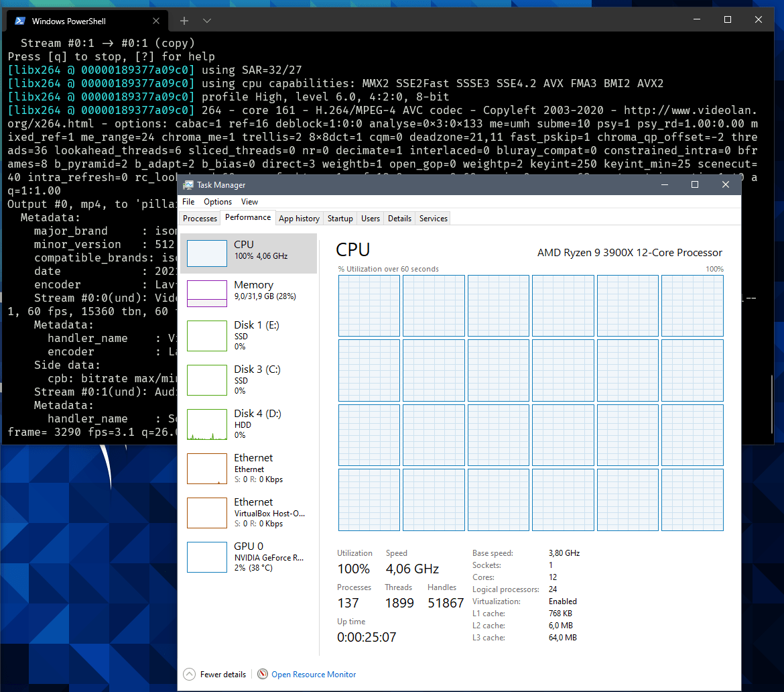Add a new PowerShell tab with plus button
Viewport: 784px width, 692px height.
[x=184, y=21]
